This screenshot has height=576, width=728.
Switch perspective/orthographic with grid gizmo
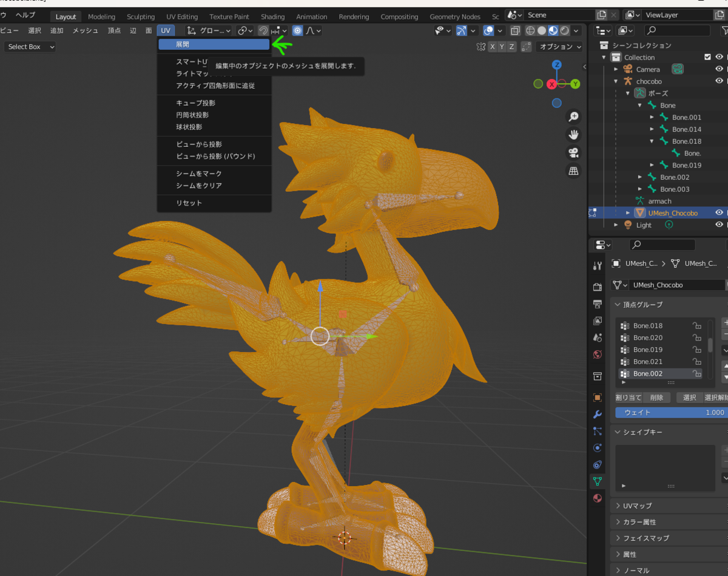573,171
